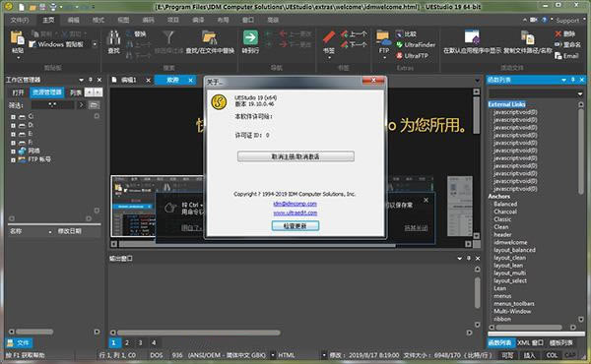Click horizontal scrollbar of editor area
The image size is (591, 364).
point(256,244)
